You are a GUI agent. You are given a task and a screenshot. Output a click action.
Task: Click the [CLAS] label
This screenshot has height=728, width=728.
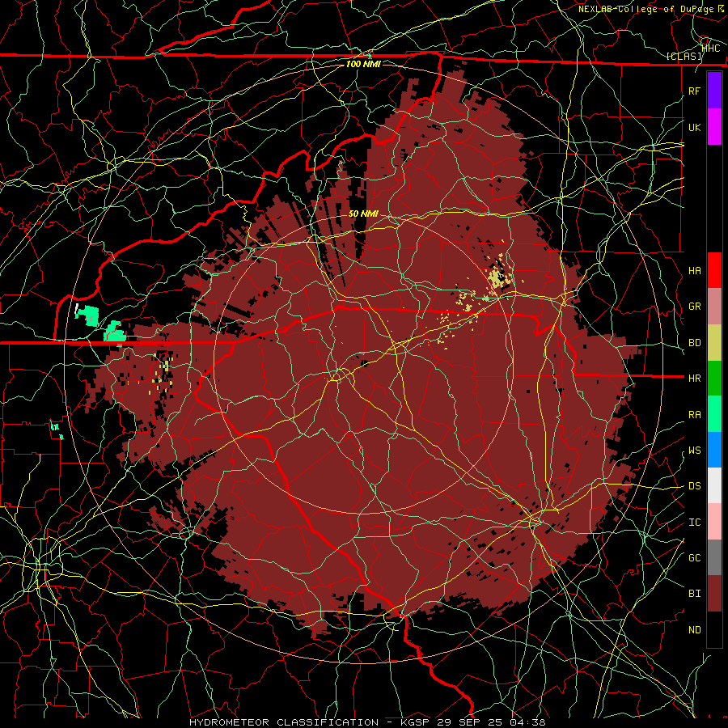point(684,56)
